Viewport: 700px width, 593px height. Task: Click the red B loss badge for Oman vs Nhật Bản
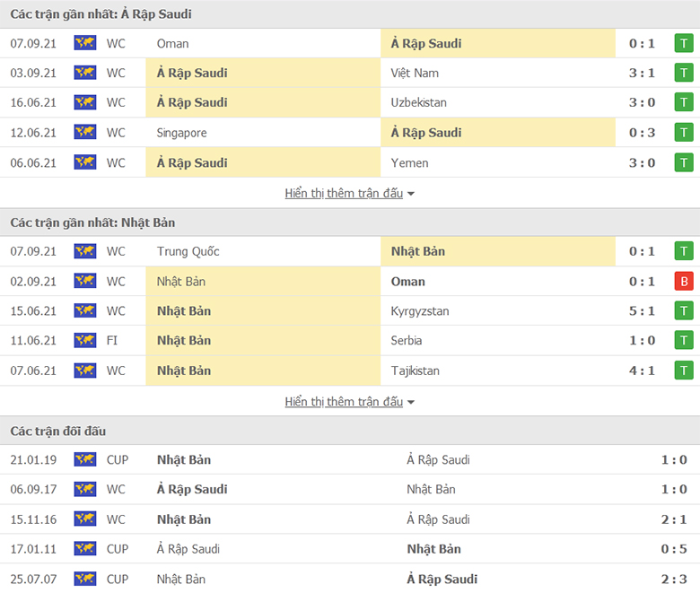(x=684, y=282)
